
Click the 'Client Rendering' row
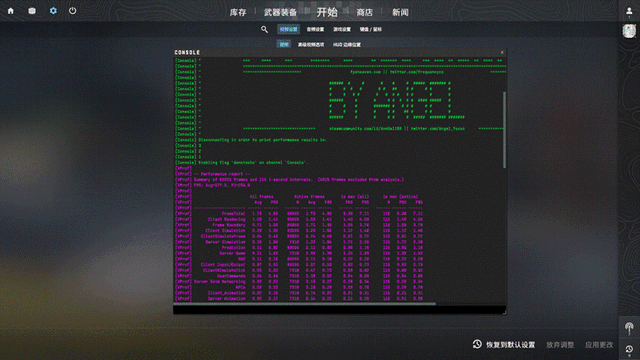tap(299, 219)
